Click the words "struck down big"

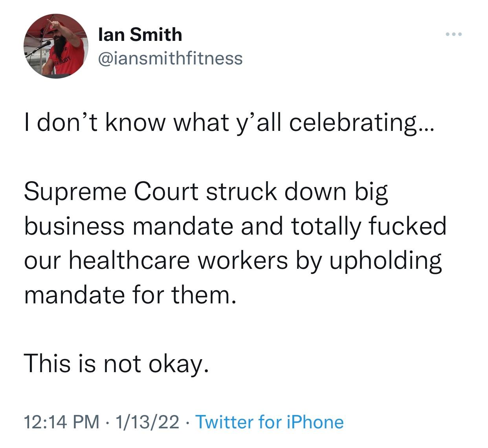click(x=296, y=191)
